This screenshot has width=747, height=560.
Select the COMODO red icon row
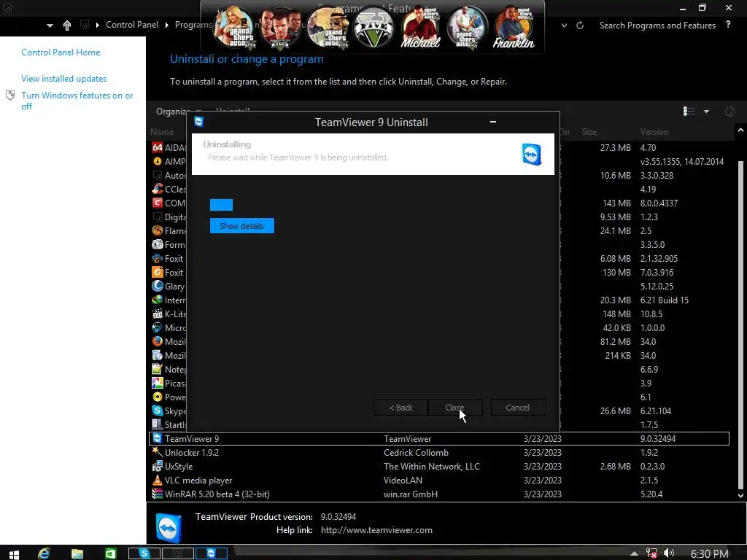click(158, 203)
